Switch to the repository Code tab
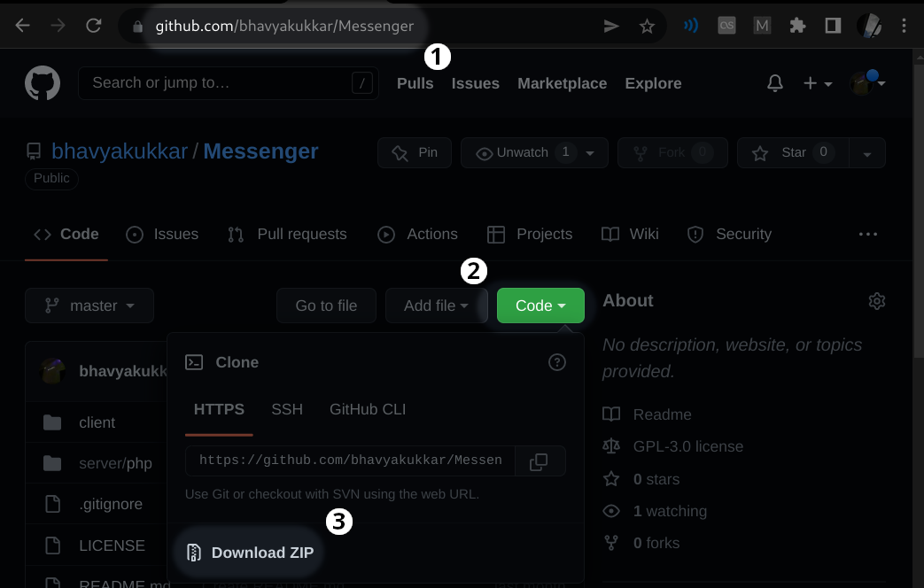The image size is (924, 588). point(66,234)
